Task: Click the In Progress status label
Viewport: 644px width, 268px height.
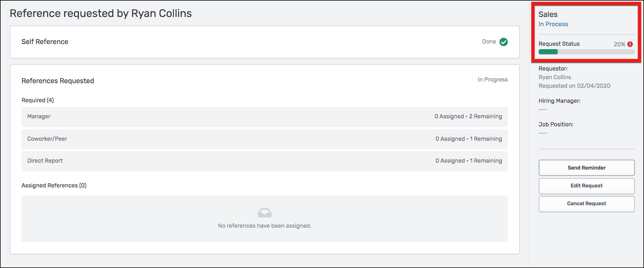Action: 492,80
